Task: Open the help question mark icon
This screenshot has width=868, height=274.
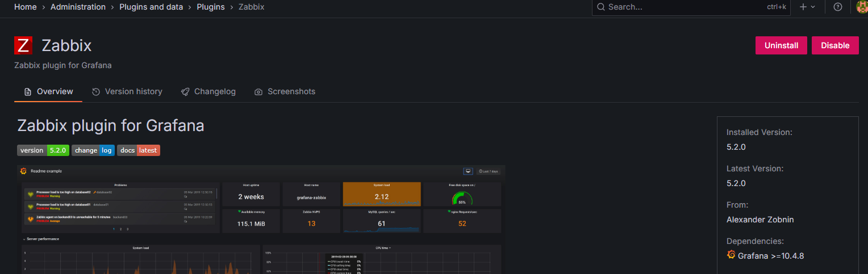Action: pos(837,7)
